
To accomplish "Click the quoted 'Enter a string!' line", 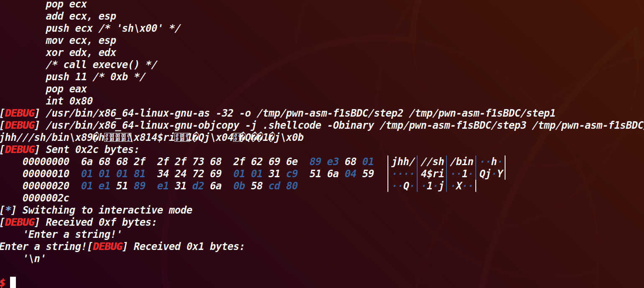I will coord(72,234).
